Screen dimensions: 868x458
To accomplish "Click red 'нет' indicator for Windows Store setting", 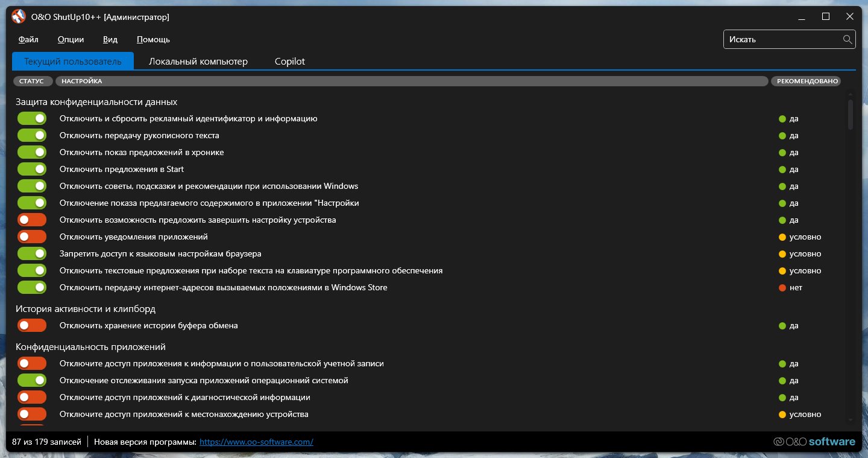I will (x=782, y=288).
